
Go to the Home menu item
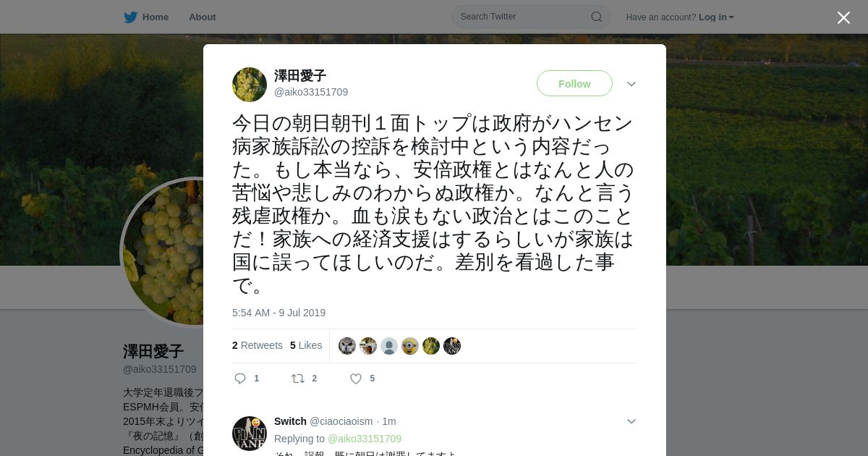[156, 17]
